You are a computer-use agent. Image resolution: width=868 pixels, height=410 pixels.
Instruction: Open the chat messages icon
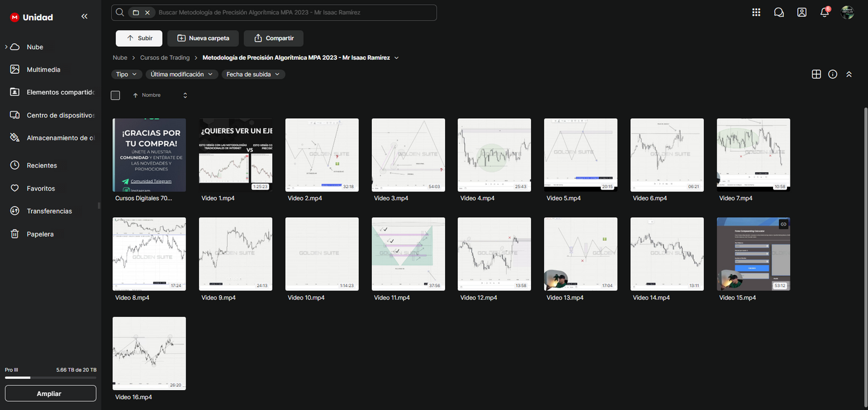[x=779, y=13]
